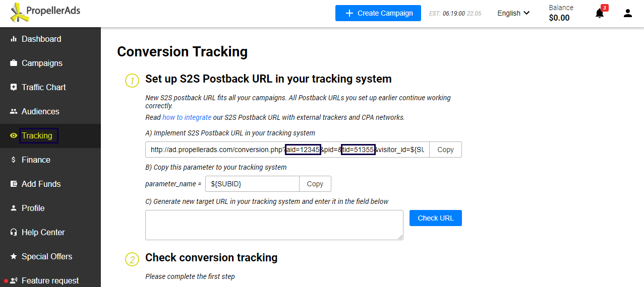The width and height of the screenshot is (644, 287).
Task: Click the Tracking eye icon
Action: click(14, 136)
